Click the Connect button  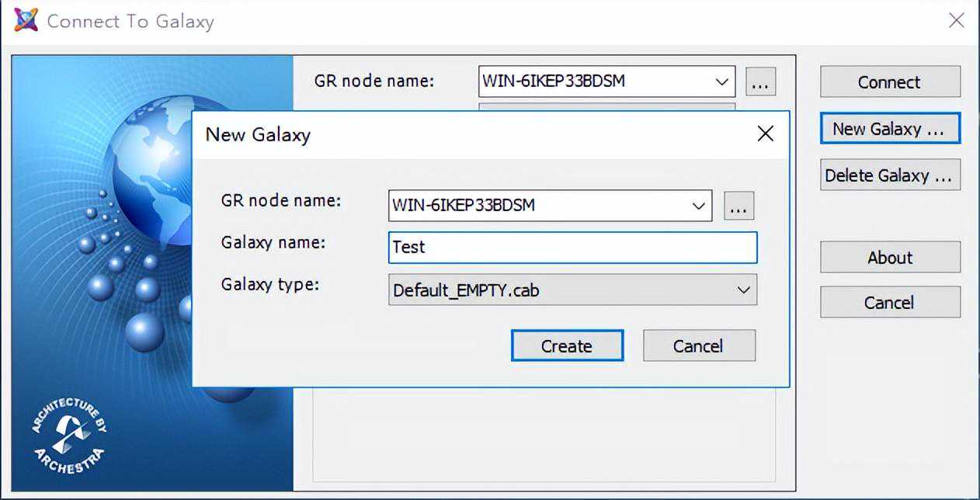pos(890,82)
